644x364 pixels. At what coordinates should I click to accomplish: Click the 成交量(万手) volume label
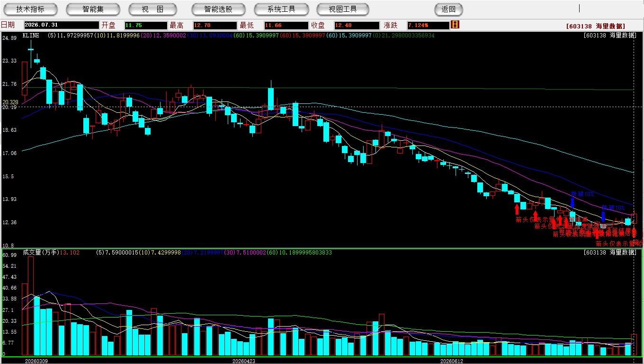tap(41, 253)
